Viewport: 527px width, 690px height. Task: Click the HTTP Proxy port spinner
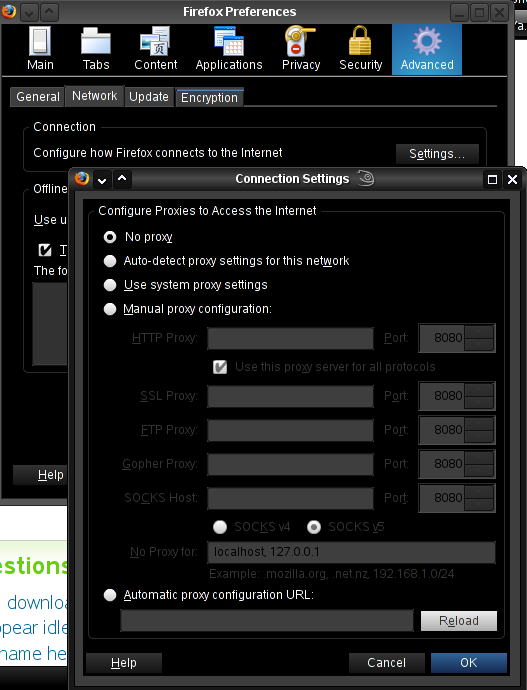pyautogui.click(x=479, y=338)
